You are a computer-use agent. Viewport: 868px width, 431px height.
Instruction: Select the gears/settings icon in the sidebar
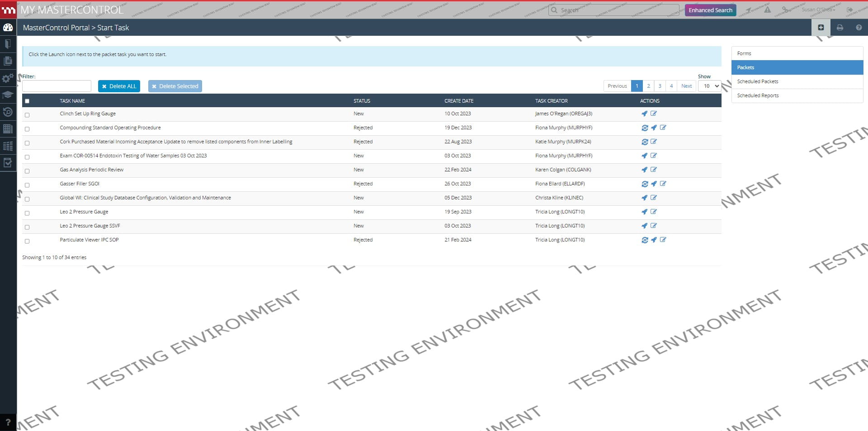coord(8,78)
